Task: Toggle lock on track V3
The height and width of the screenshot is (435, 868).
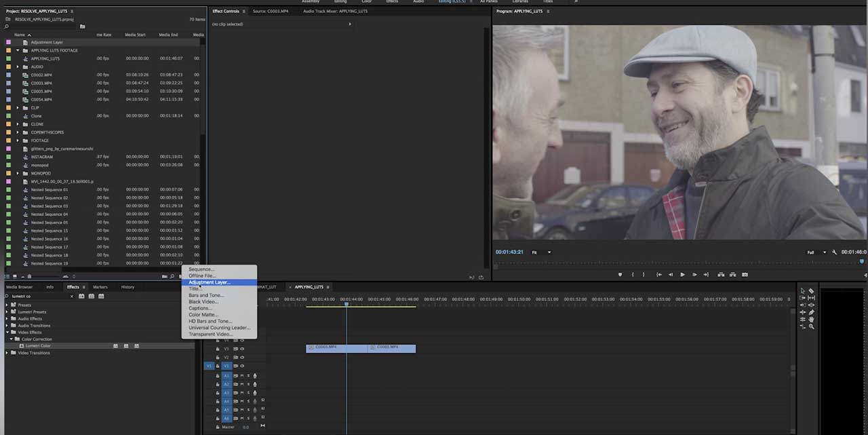Action: pos(218,349)
